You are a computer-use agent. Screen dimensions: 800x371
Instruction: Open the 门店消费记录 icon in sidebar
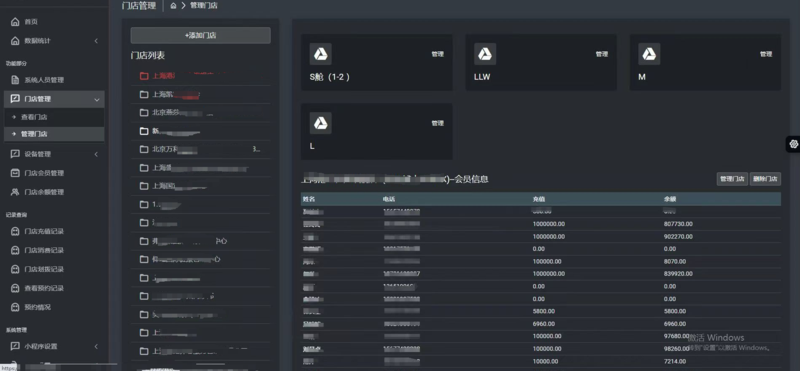click(x=15, y=251)
